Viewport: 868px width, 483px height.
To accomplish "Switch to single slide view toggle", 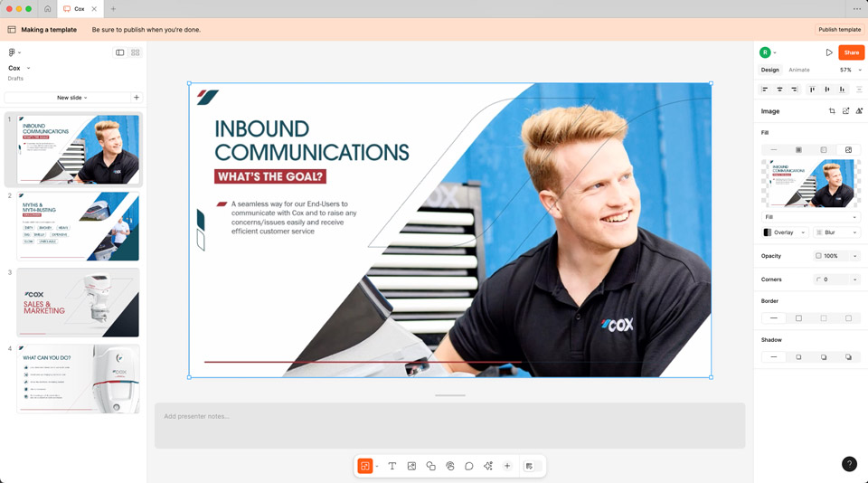I will click(x=119, y=52).
